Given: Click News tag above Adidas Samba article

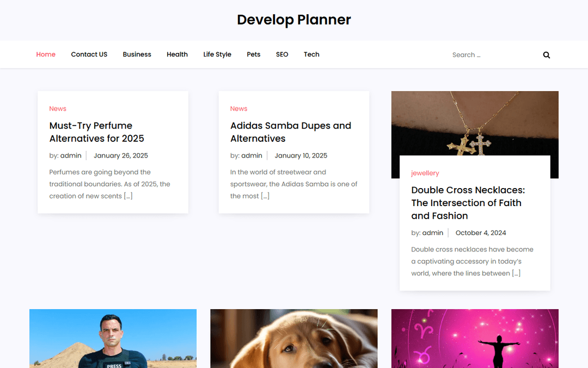Looking at the screenshot, I should [x=239, y=108].
